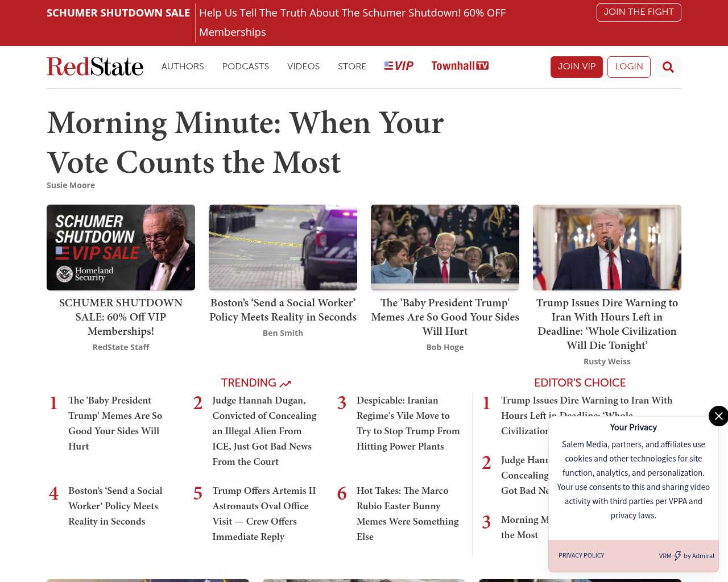Open the Schumer Shutdown VIP Sale thumbnail
728x582 pixels.
(x=121, y=247)
